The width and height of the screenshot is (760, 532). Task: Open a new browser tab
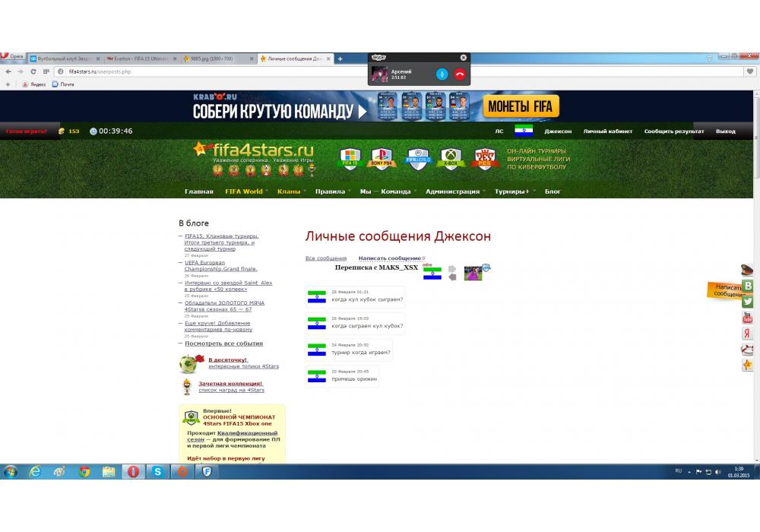coord(340,59)
